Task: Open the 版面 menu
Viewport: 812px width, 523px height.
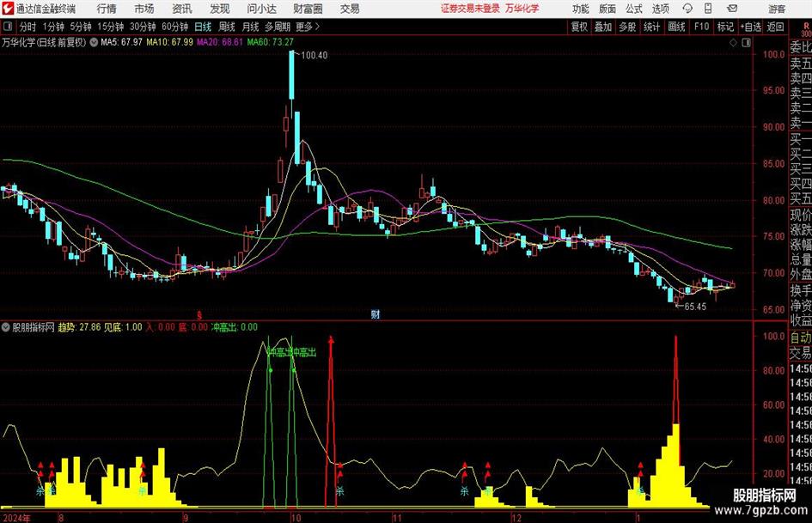Action: tap(607, 9)
